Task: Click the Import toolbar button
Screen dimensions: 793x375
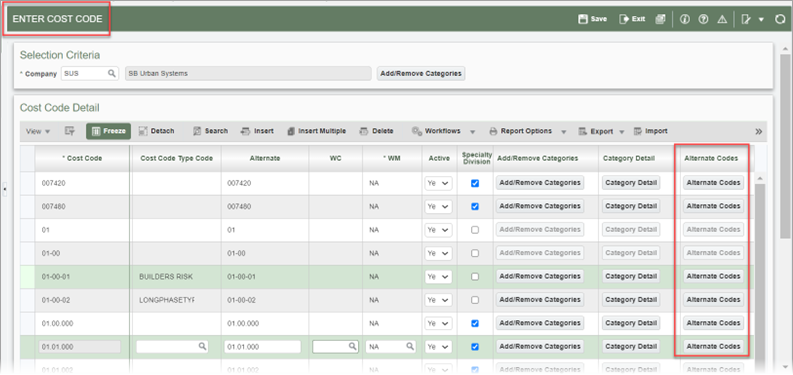Action: 650,131
